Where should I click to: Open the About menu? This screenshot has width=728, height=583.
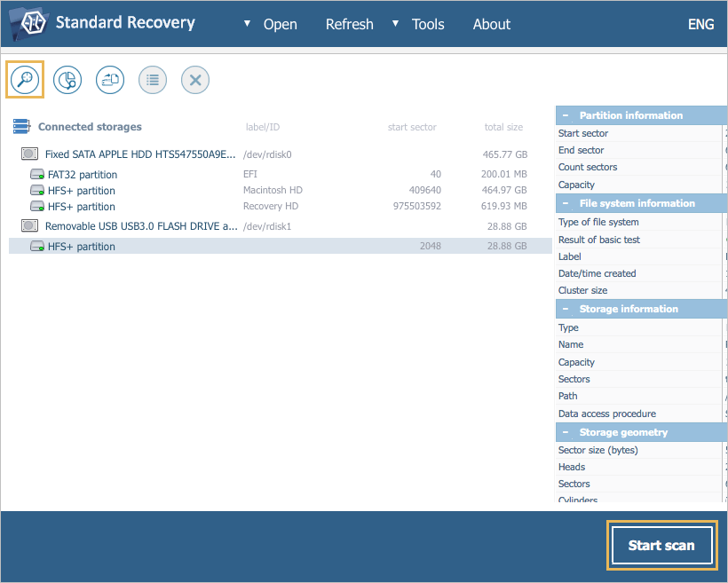(491, 24)
